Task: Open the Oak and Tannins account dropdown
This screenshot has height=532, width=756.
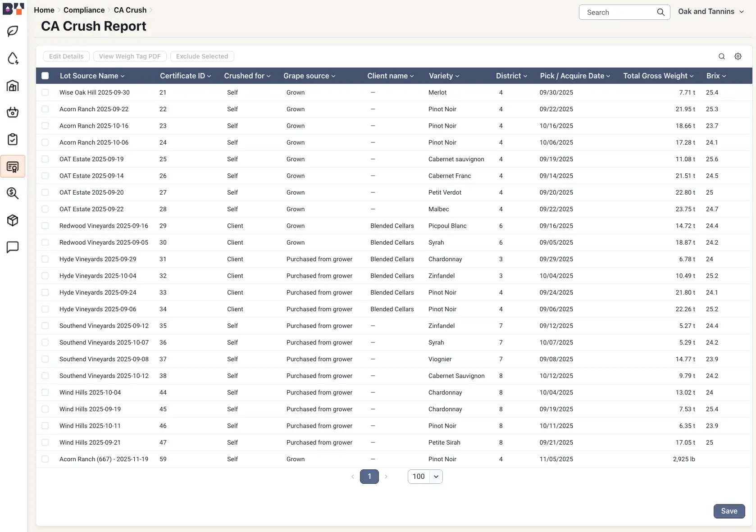Action: point(710,11)
